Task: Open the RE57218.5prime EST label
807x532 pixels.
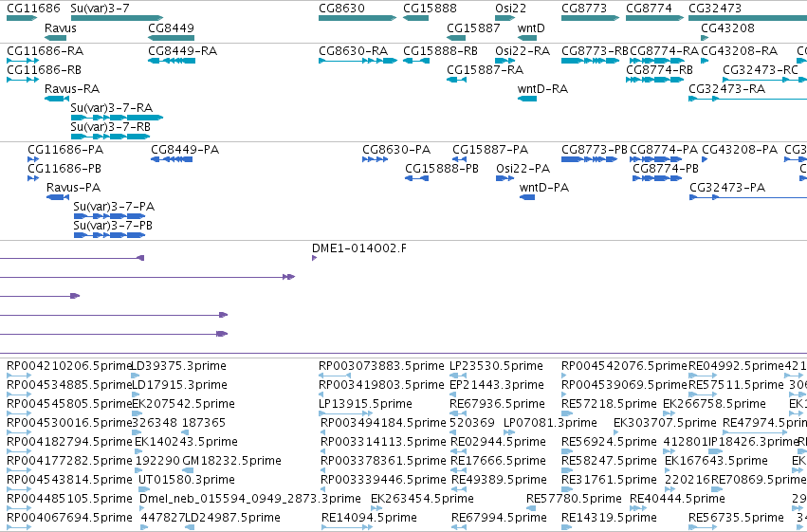Action: (610, 404)
